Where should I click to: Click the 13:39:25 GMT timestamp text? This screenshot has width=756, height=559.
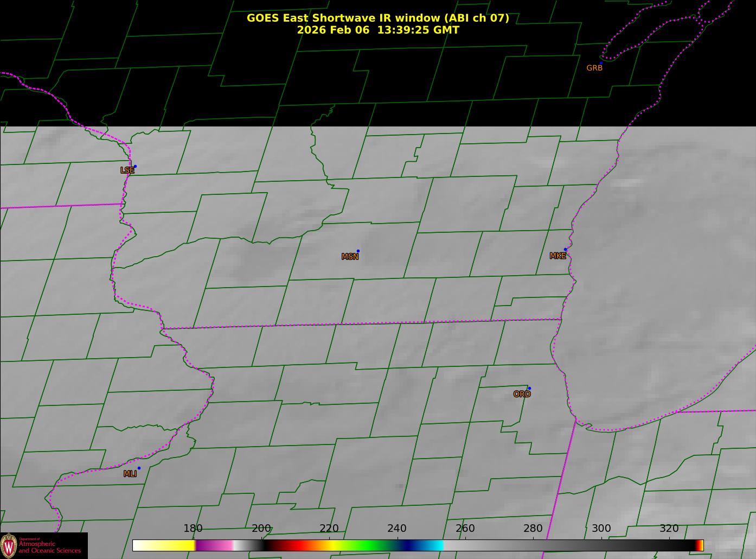(418, 30)
